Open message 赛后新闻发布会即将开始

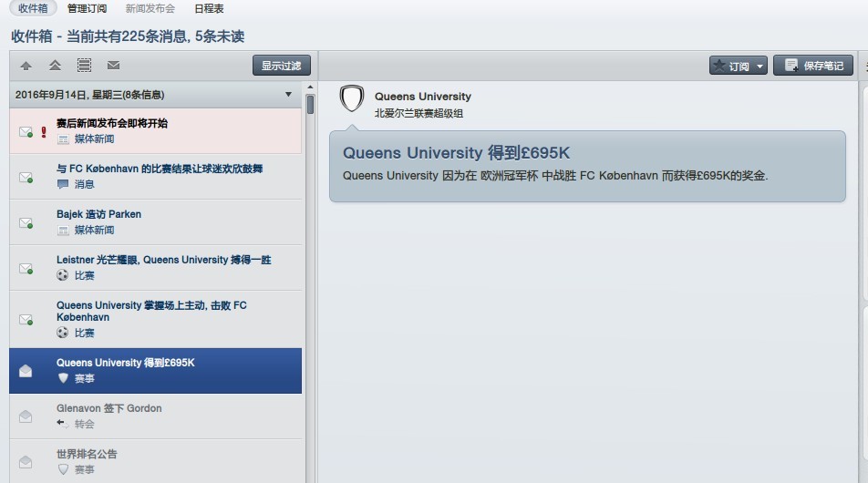156,131
